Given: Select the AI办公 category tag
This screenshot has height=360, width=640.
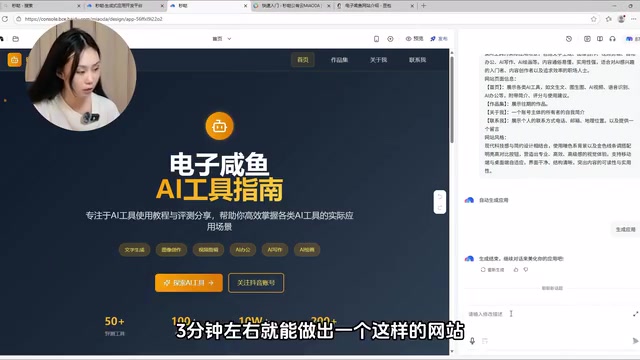Looking at the screenshot, I should [x=243, y=250].
